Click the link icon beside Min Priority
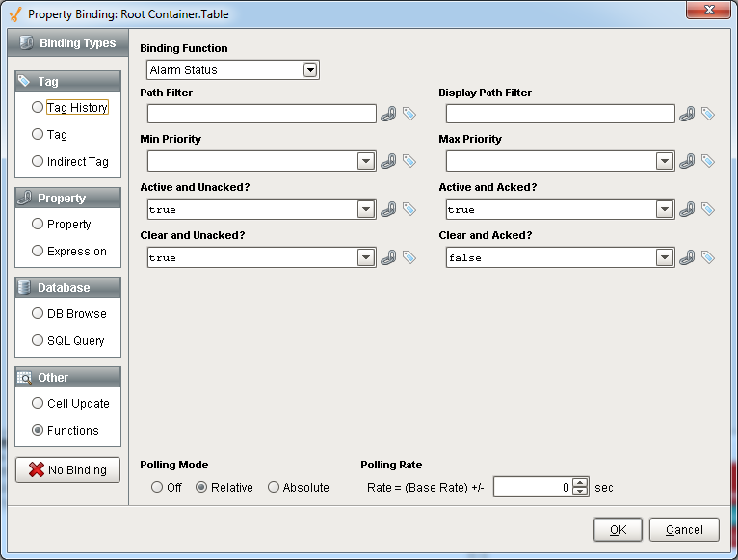The width and height of the screenshot is (738, 560). 389,161
